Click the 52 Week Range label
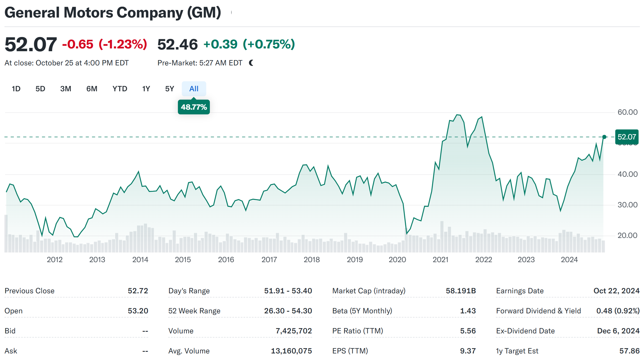This screenshot has width=644, height=359. pos(194,311)
